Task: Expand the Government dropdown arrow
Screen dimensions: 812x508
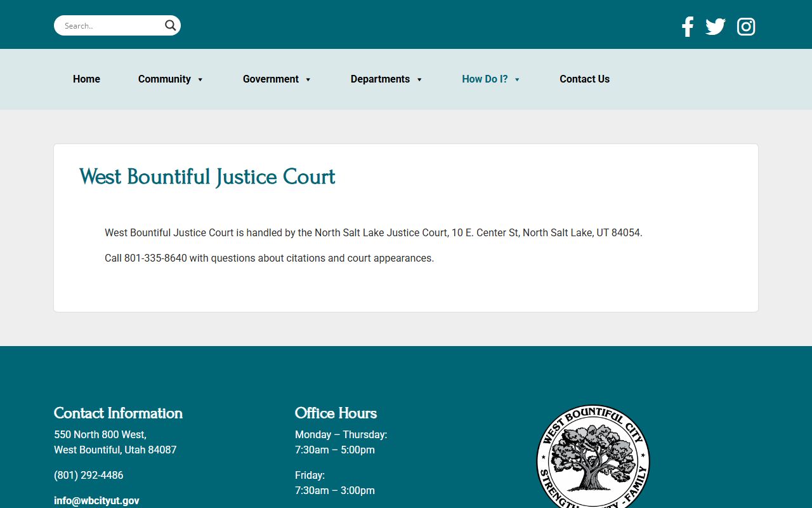Action: tap(308, 79)
